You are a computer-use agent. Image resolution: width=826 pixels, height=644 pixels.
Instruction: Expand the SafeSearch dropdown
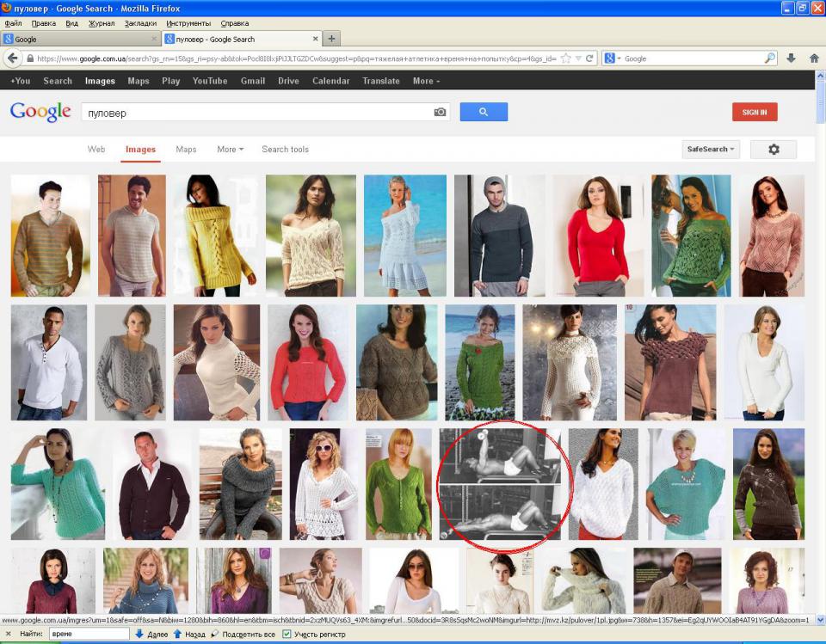(711, 150)
